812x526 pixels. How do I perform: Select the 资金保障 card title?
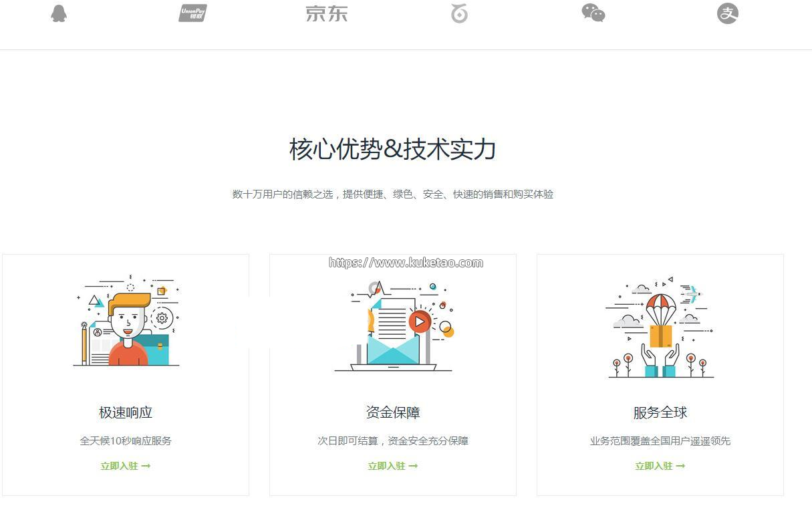click(393, 412)
